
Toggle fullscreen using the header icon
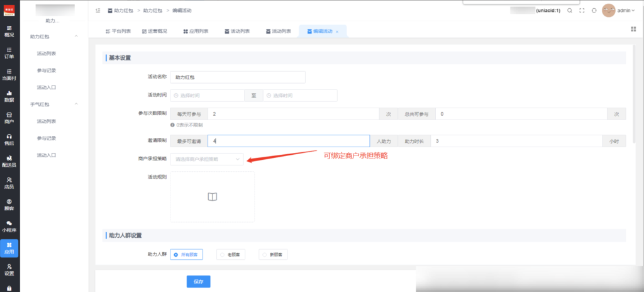click(582, 11)
